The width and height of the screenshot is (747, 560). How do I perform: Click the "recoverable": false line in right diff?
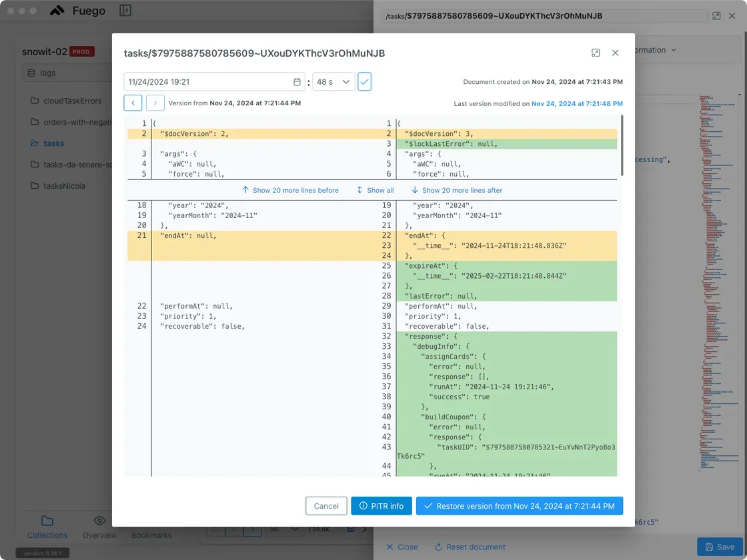(506, 326)
